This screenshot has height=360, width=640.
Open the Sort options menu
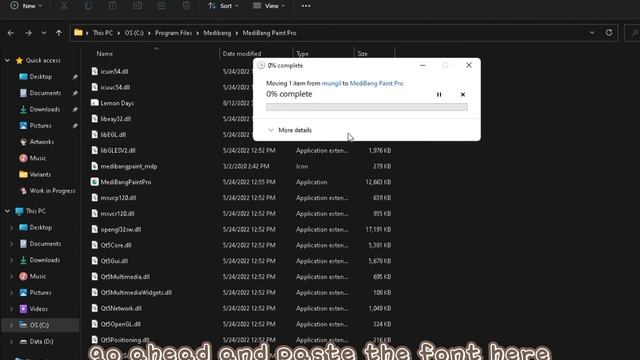pos(223,6)
